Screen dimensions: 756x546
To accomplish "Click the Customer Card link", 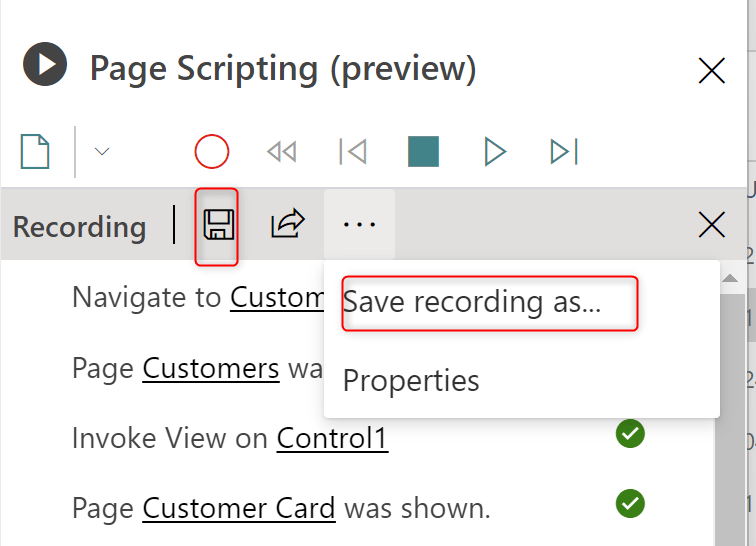I will point(238,508).
